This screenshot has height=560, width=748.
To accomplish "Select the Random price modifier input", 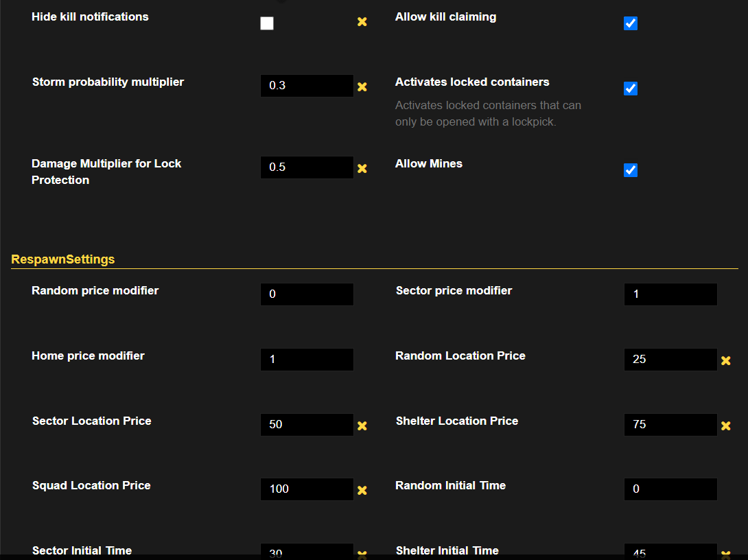I will [x=307, y=294].
